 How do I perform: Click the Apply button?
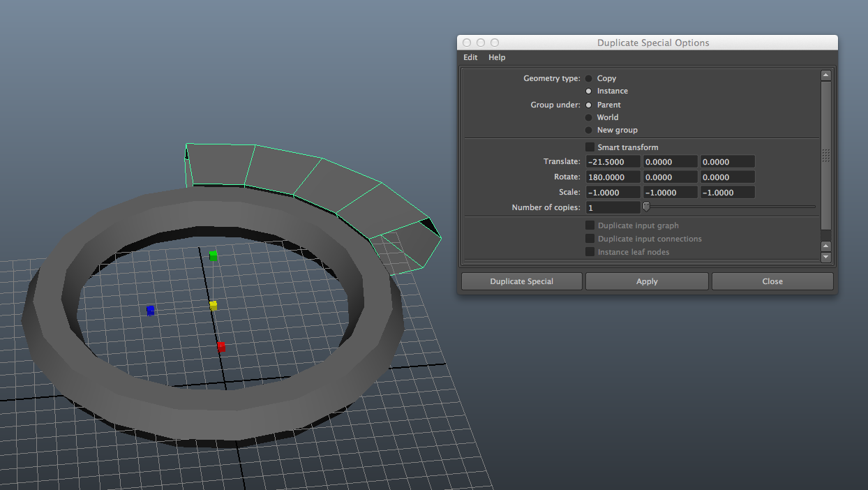point(647,281)
